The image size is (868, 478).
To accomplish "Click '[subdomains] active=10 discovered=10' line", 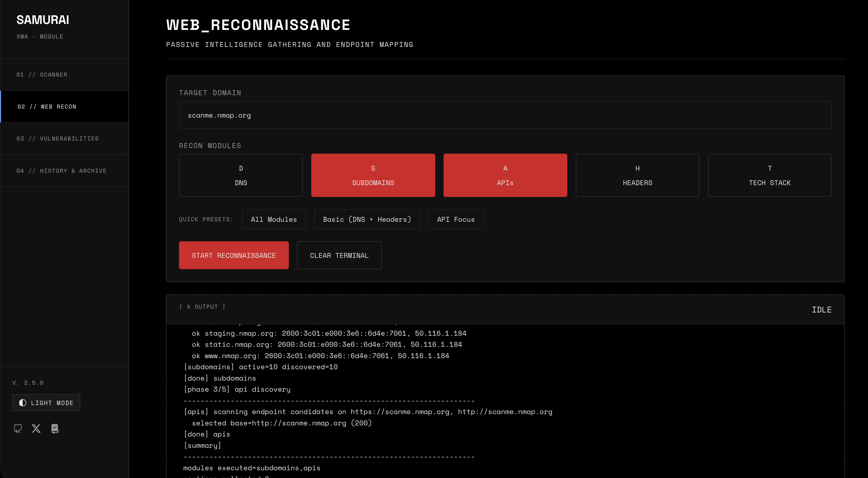I will tap(261, 367).
